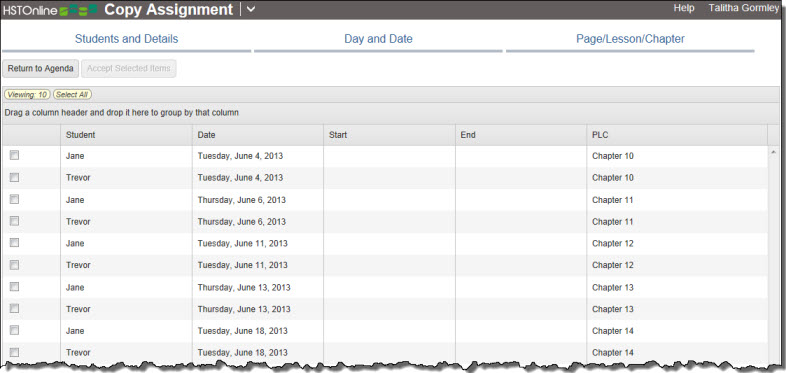Sort by the End column header
Viewport: 786px width, 373px height.
pos(521,135)
